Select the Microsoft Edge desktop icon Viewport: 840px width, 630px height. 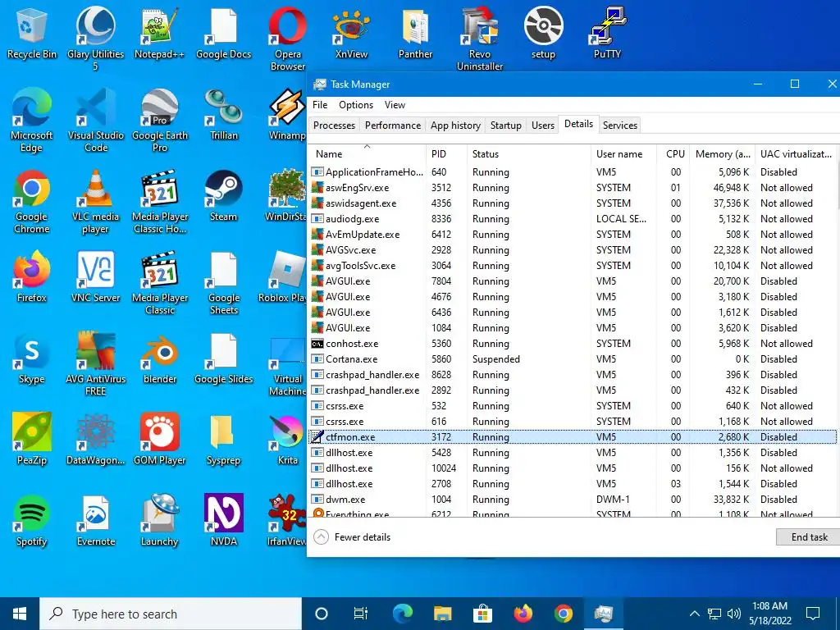click(32, 121)
